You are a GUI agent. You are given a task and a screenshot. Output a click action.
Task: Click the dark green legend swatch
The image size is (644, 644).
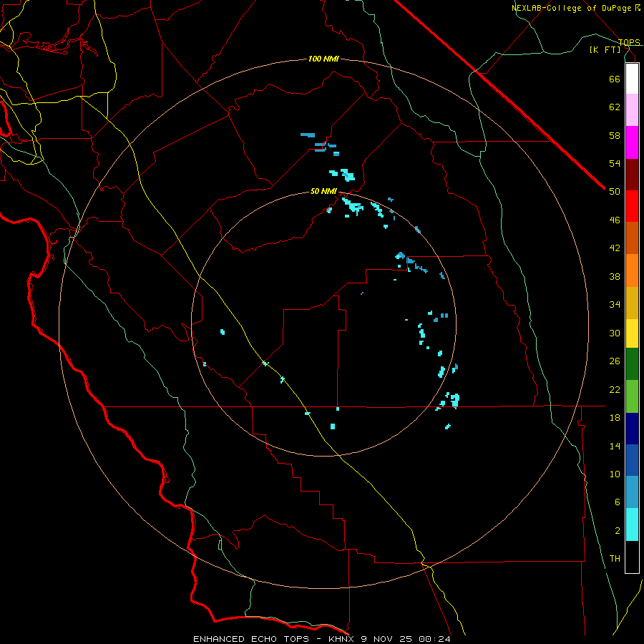tap(632, 364)
